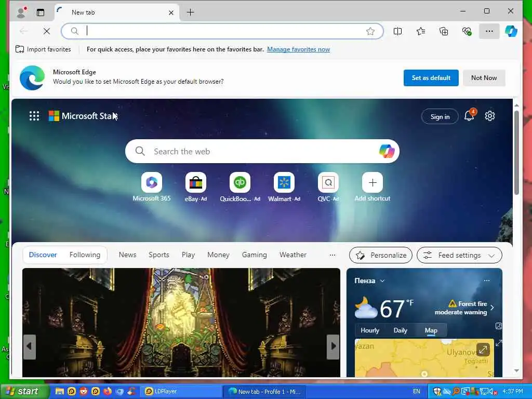Select the Map weather tab
The width and height of the screenshot is (532, 399).
tap(431, 330)
